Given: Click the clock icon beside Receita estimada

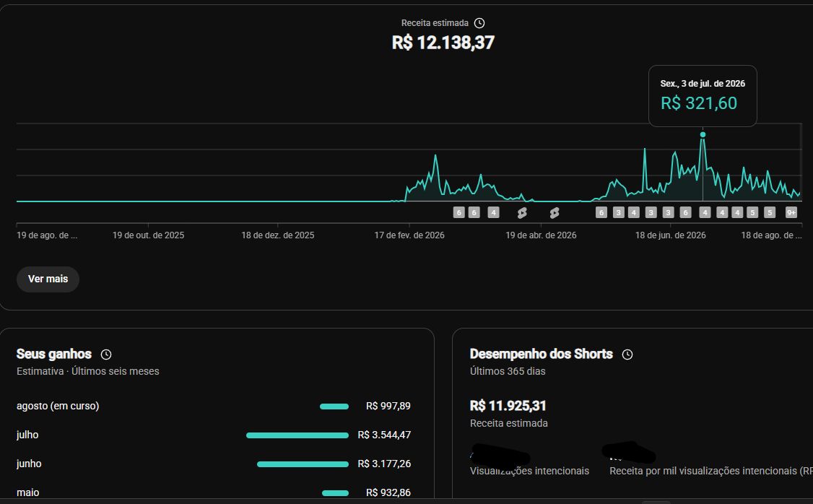Looking at the screenshot, I should click(479, 23).
